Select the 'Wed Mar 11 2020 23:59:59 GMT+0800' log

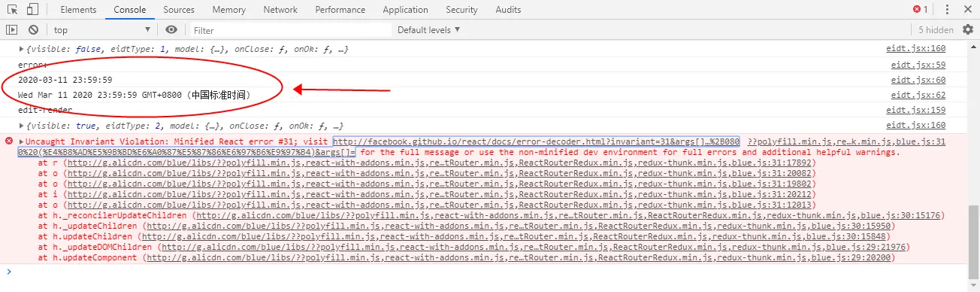(135, 95)
